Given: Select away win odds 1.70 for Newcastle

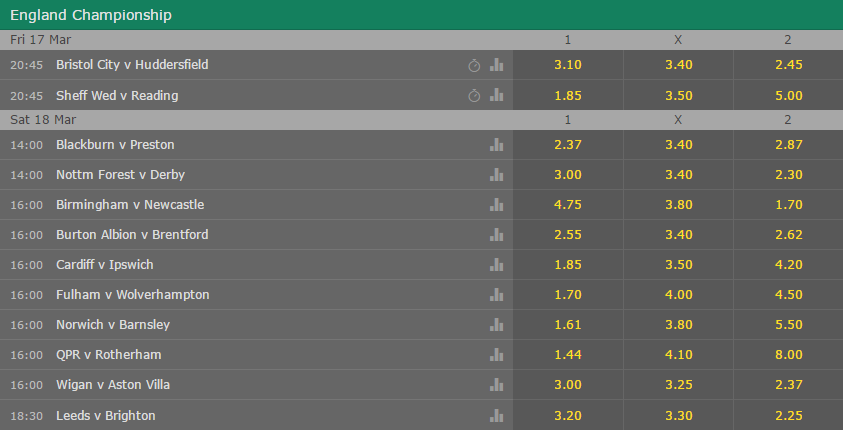Looking at the screenshot, I should [788, 205].
